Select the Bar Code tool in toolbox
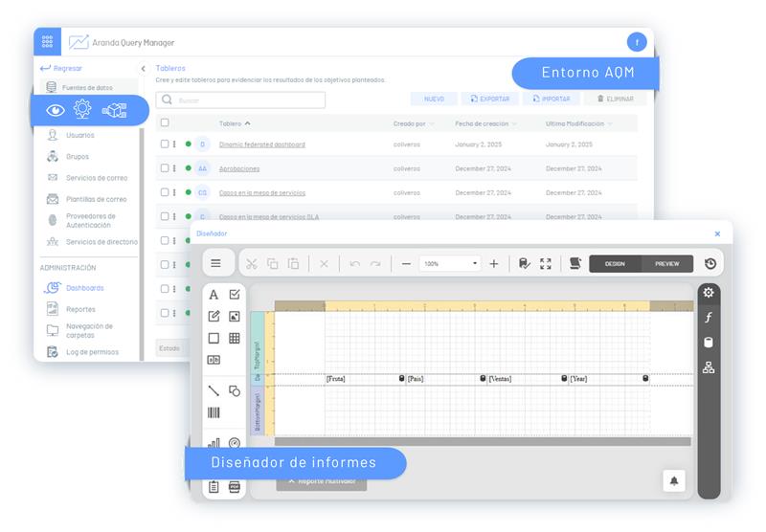This screenshot has width=766, height=532. point(214,413)
